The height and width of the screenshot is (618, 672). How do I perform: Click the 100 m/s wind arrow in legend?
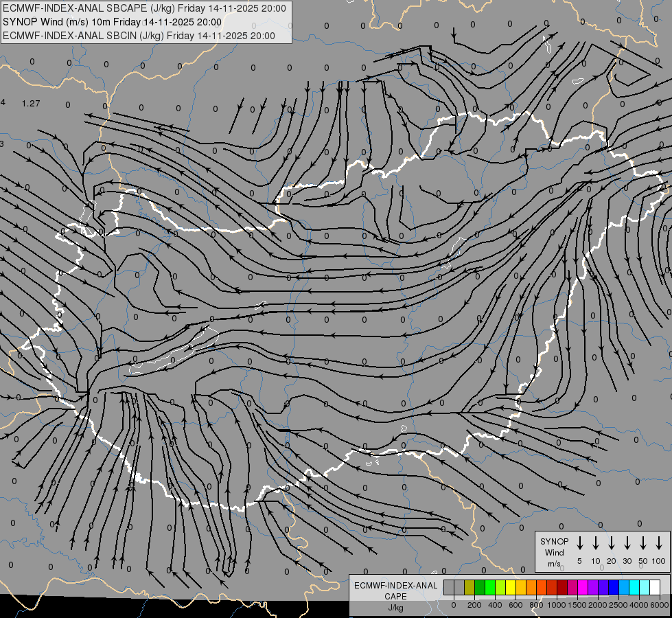click(659, 543)
